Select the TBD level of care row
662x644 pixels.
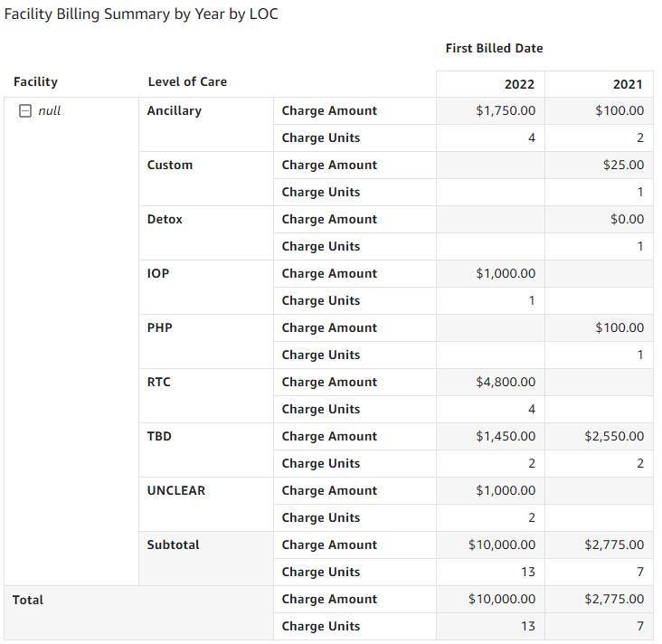[159, 437]
